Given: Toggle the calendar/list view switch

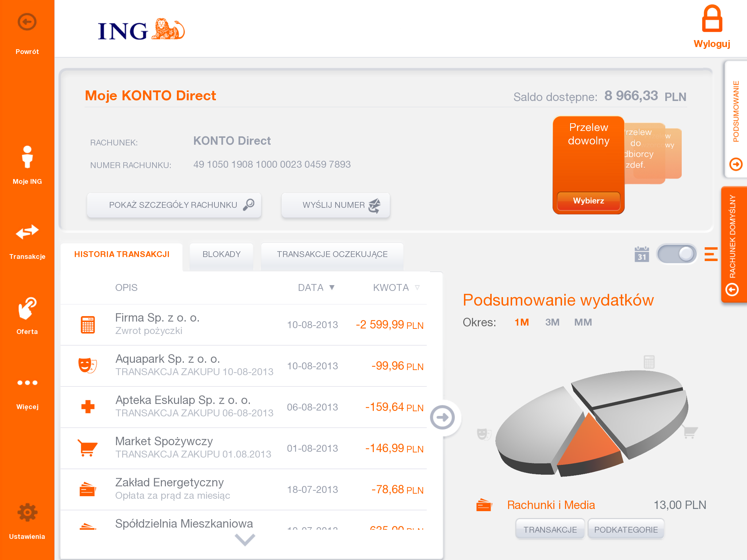Looking at the screenshot, I should click(x=677, y=254).
